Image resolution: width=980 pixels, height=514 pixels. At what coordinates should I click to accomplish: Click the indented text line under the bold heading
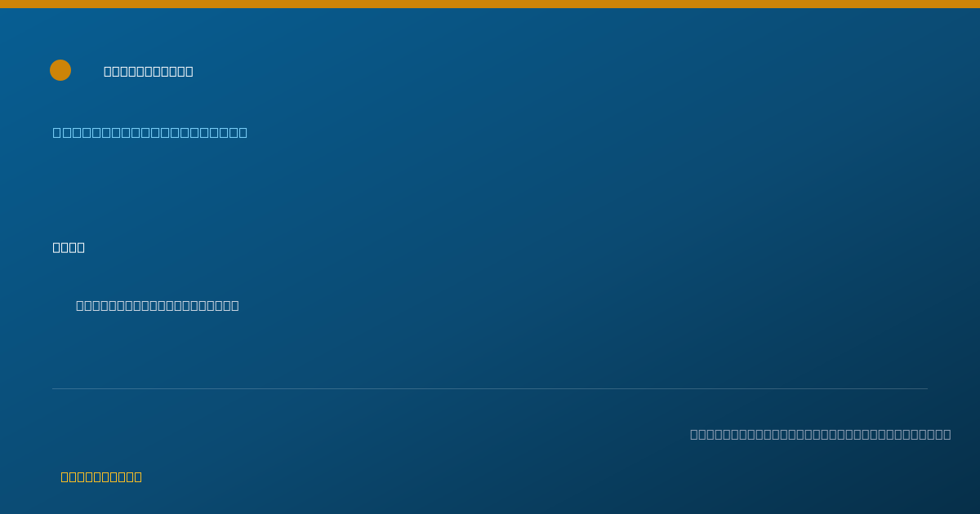coord(158,305)
